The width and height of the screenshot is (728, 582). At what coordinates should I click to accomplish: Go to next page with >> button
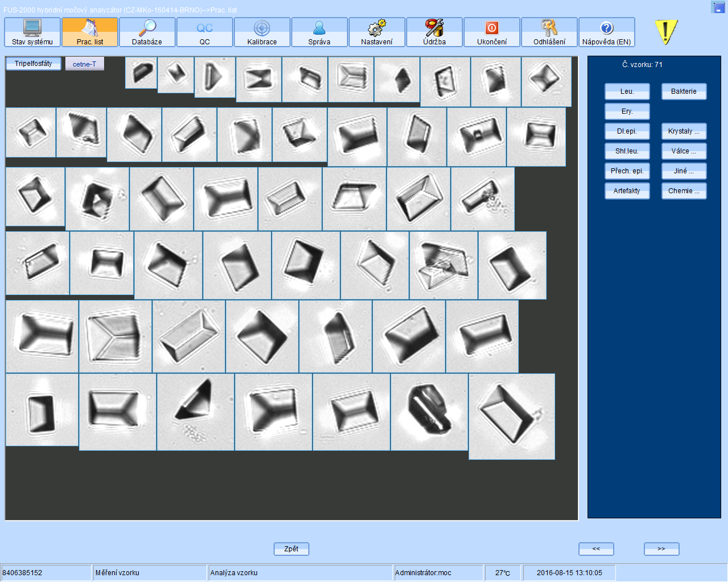[x=661, y=549]
